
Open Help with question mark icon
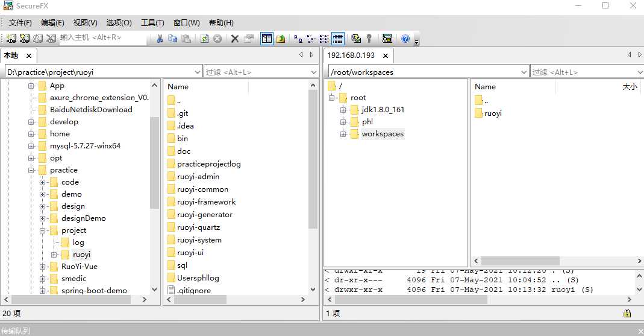(405, 39)
